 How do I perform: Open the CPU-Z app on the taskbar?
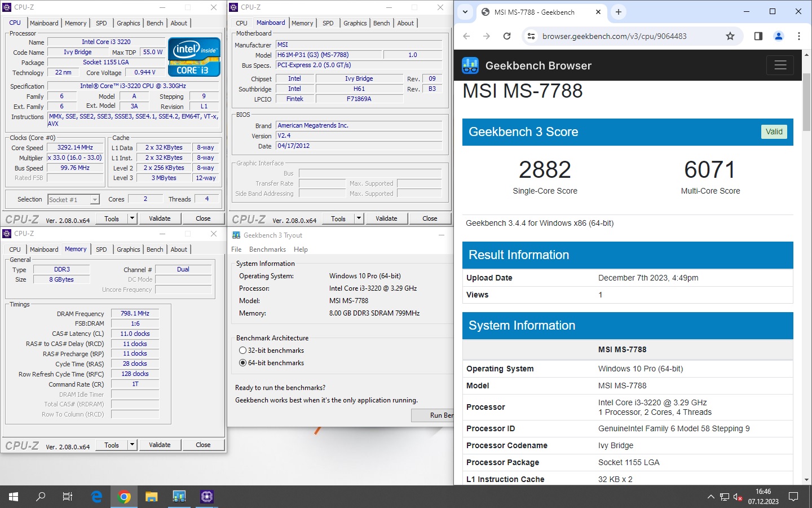click(207, 497)
